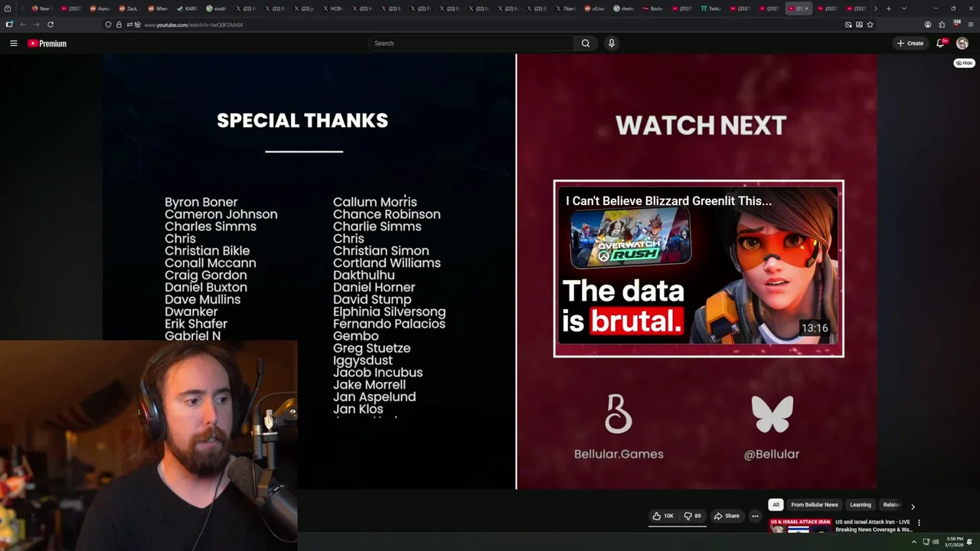Open the list all tabs dropdown
This screenshot has width=980, height=551.
point(904,8)
